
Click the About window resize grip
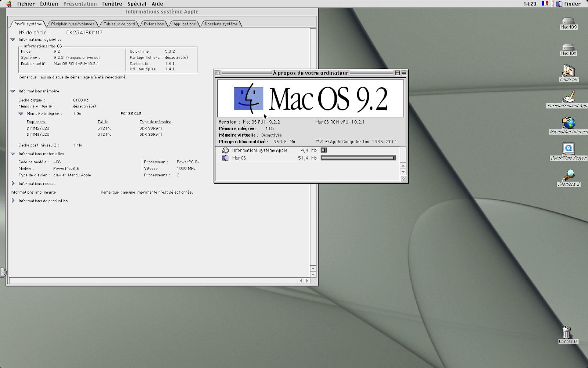[x=403, y=178]
